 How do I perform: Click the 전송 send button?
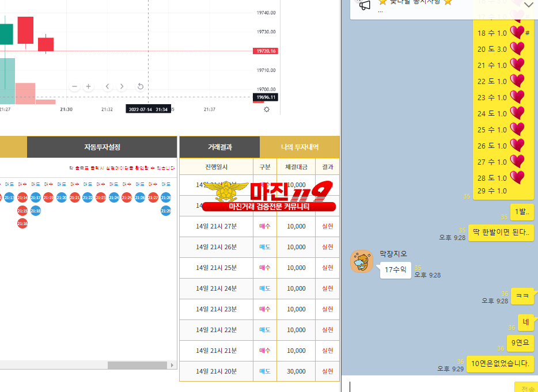tap(526, 387)
